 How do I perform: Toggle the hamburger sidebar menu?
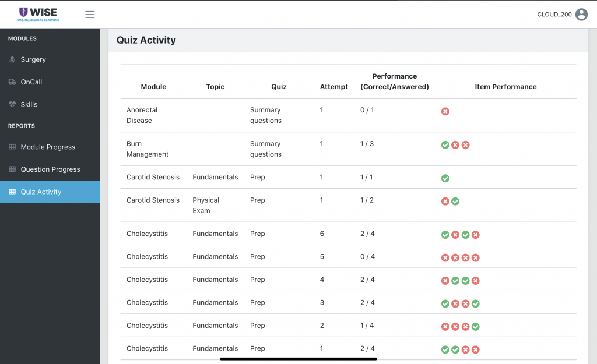pos(90,15)
